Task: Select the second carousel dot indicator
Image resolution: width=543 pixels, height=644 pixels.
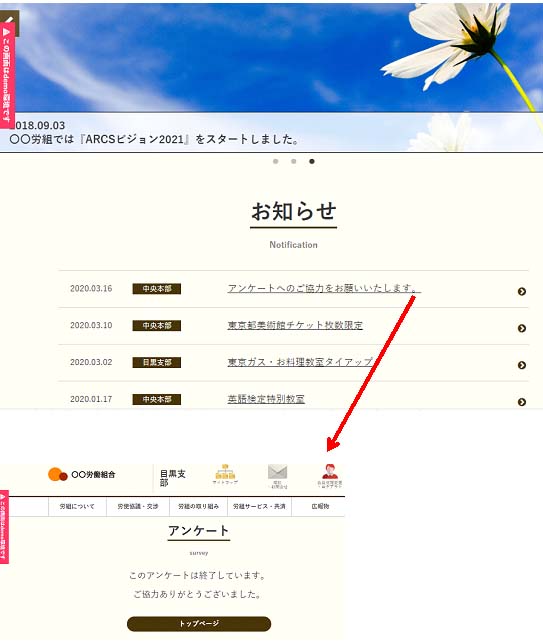Action: (x=294, y=161)
